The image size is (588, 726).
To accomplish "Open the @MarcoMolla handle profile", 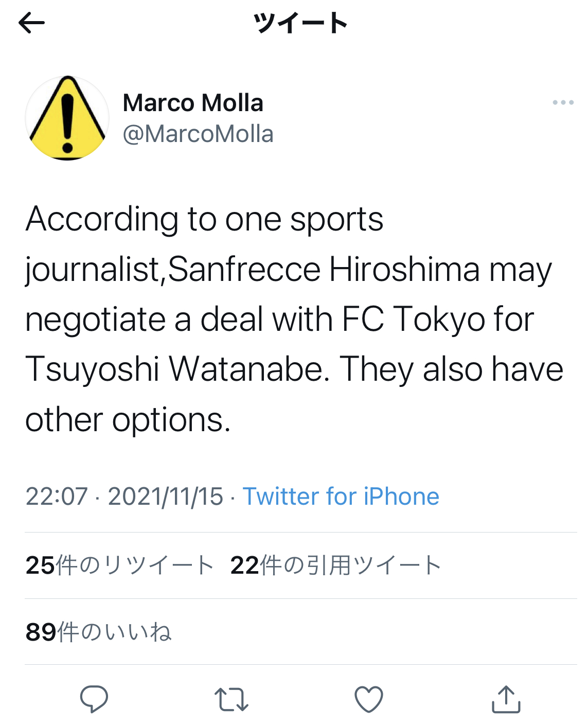I will pyautogui.click(x=198, y=134).
